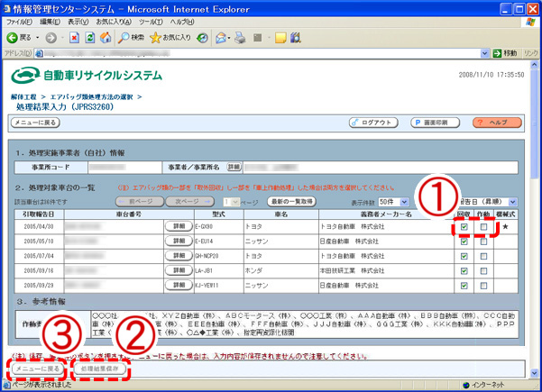The height and width of the screenshot is (392, 542).
Task: Click the 本田技研工業 株式会社 cell
Action: 386,270
